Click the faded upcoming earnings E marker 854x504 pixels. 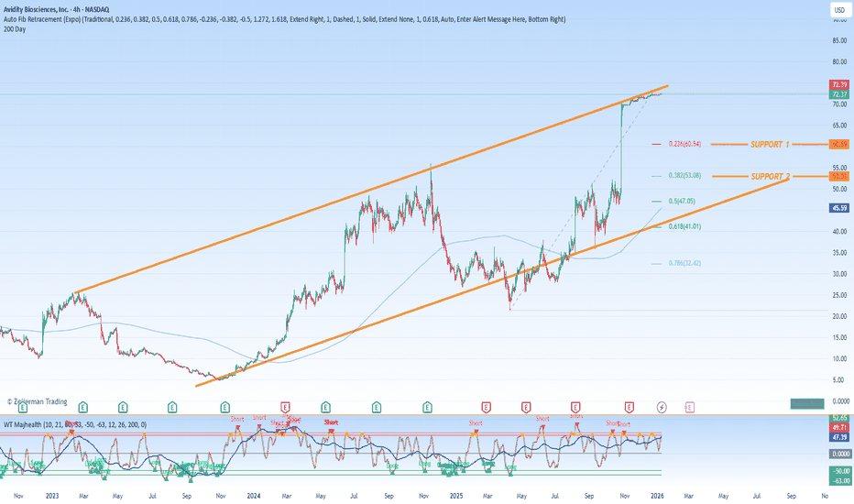coord(689,406)
